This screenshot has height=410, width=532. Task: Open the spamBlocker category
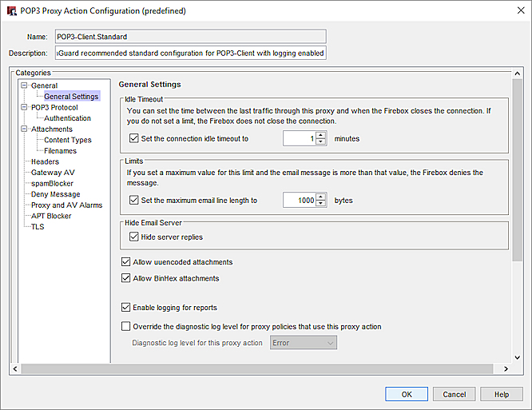click(52, 183)
